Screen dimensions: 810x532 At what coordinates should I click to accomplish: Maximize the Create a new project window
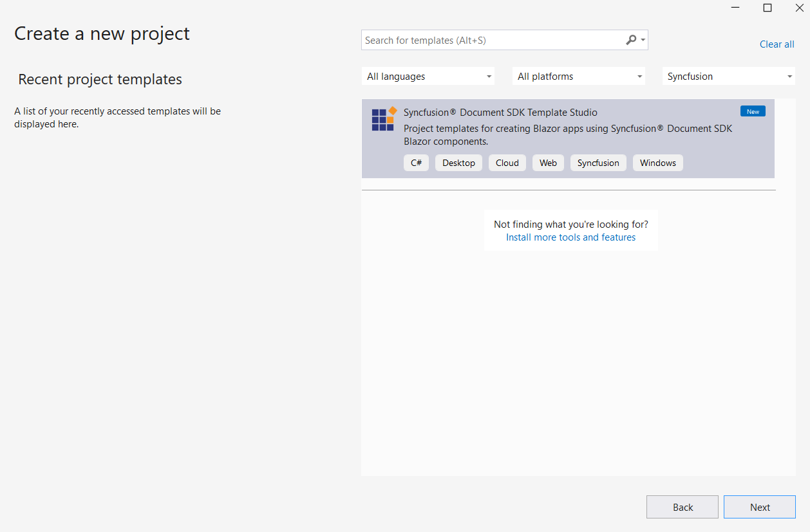click(768, 8)
